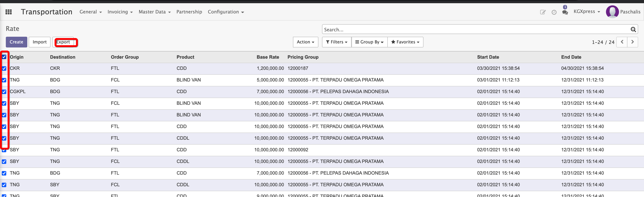This screenshot has height=197, width=644.
Task: Click the 03/30/2021 15:38:54 start date cell
Action: click(x=498, y=68)
